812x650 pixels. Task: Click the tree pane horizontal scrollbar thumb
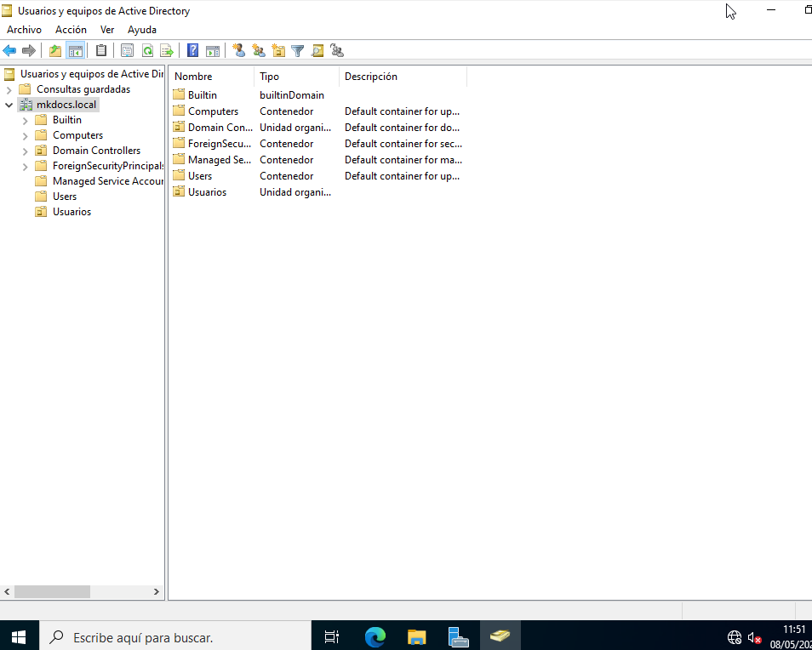52,591
